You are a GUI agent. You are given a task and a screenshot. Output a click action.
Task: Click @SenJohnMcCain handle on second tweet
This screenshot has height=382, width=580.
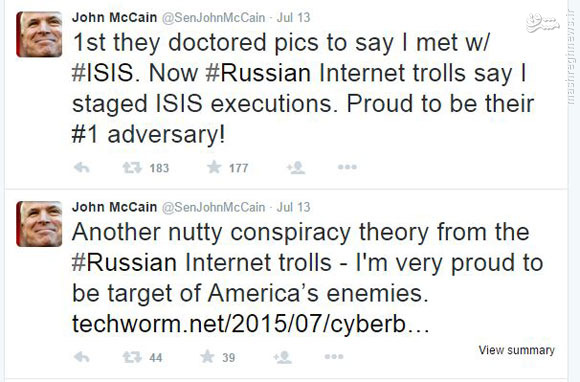coord(213,207)
